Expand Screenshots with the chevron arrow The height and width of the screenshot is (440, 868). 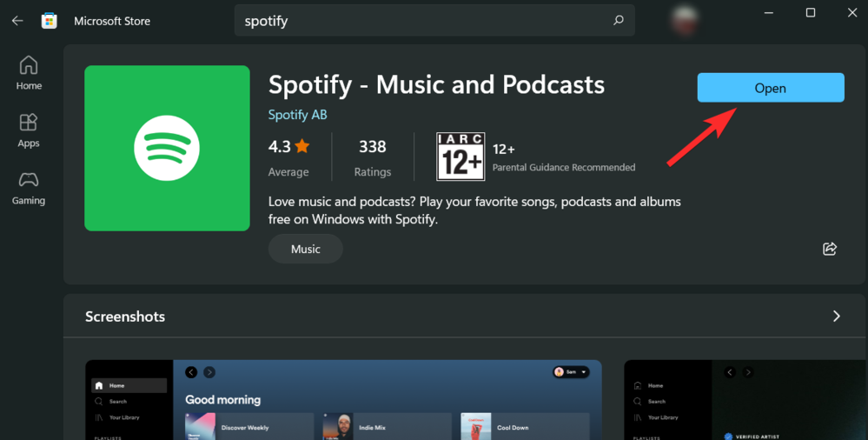[x=837, y=316]
